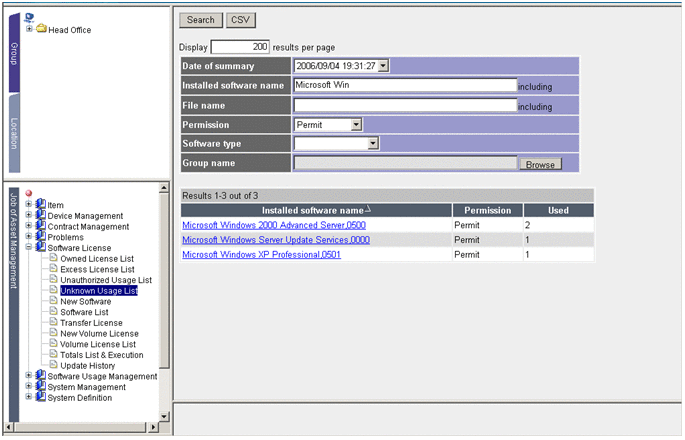
Task: Click the Search button
Action: (200, 20)
